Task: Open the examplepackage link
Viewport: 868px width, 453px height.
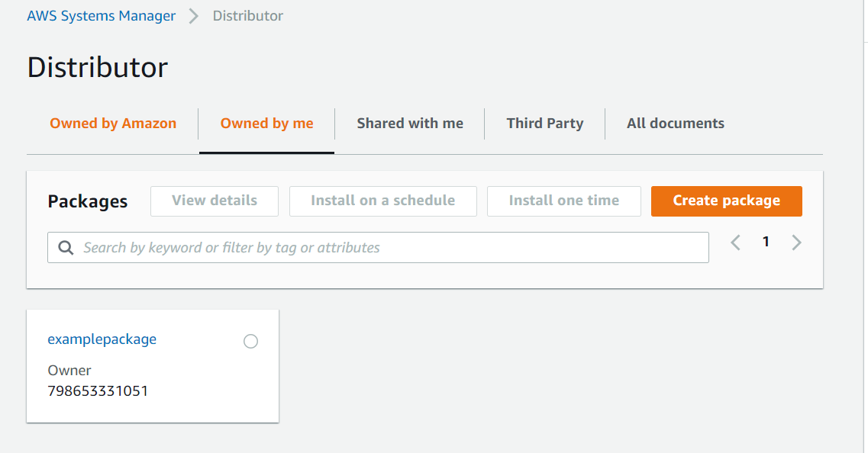Action: [x=102, y=339]
